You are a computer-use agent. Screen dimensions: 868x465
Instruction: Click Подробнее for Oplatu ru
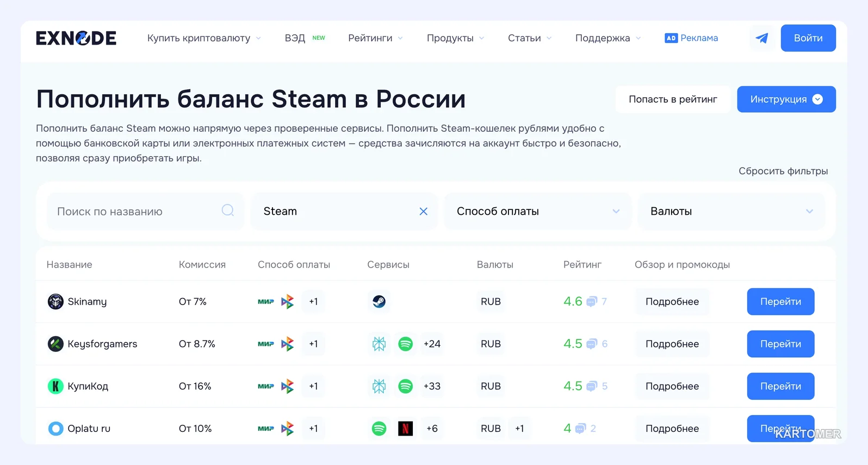[x=672, y=429]
